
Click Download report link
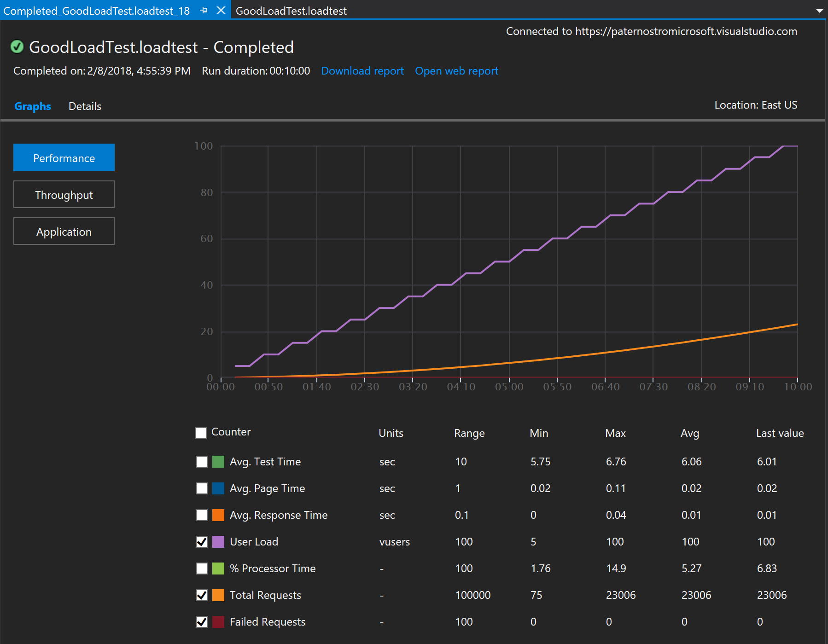pyautogui.click(x=362, y=71)
